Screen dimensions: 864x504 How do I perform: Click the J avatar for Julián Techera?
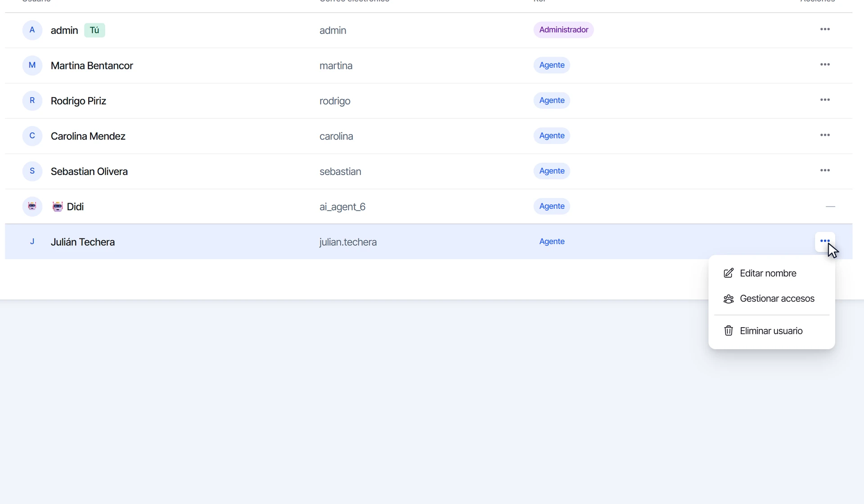click(32, 242)
